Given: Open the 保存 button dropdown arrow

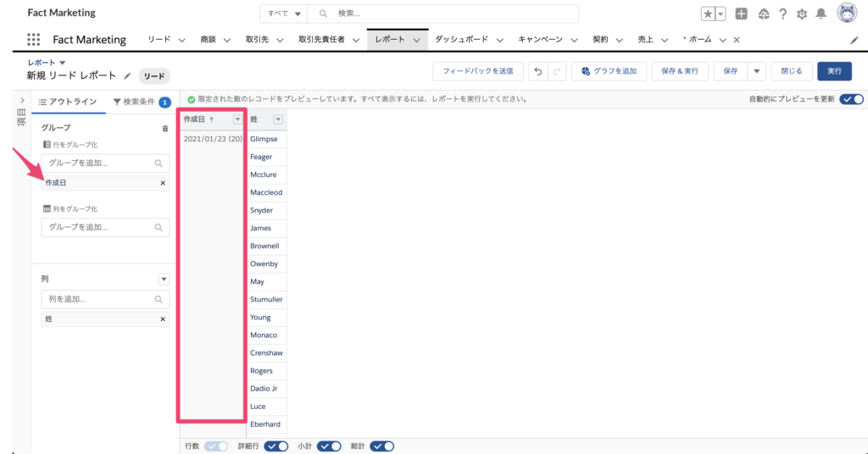Looking at the screenshot, I should [x=756, y=71].
